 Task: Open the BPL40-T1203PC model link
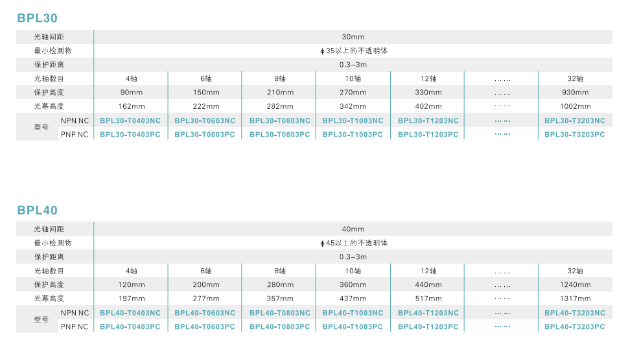pos(428,327)
